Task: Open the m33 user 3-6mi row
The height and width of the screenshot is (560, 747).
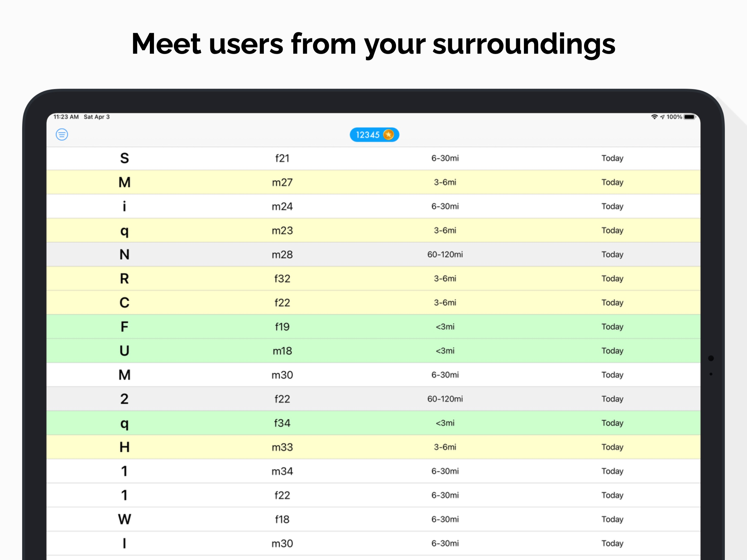Action: [282, 447]
